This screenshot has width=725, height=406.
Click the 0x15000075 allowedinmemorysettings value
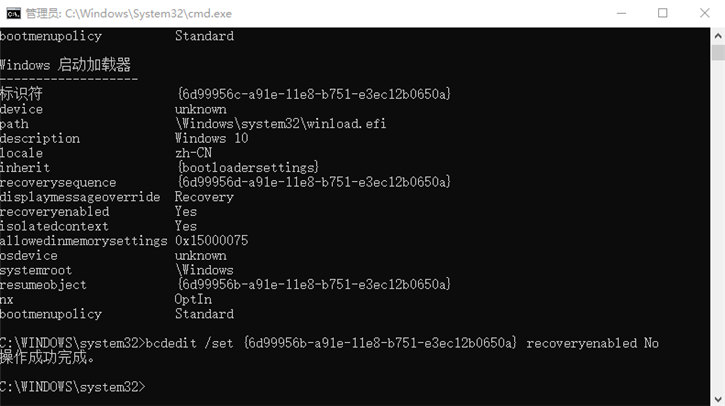pyautogui.click(x=211, y=241)
